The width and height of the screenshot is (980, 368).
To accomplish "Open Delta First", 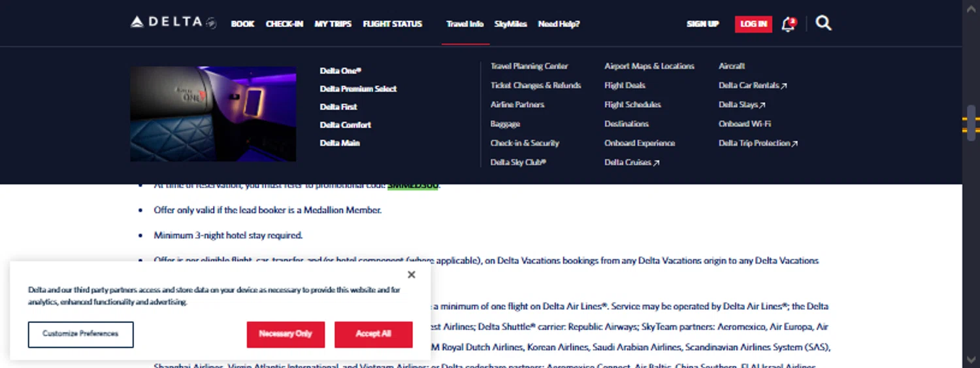I will (x=338, y=107).
